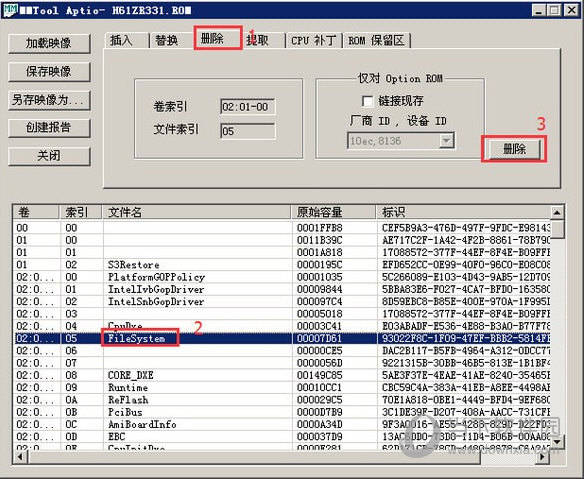Click the 删除 action button
This screenshot has width=584, height=479.
click(x=514, y=149)
